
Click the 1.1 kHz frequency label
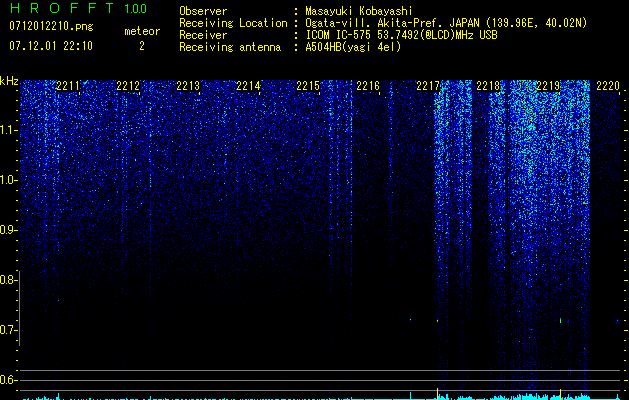coord(9,130)
